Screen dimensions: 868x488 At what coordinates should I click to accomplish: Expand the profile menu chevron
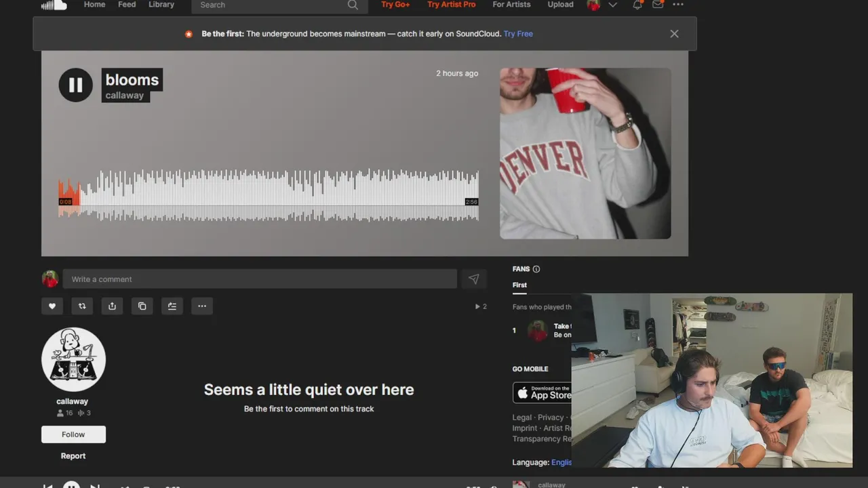(613, 5)
